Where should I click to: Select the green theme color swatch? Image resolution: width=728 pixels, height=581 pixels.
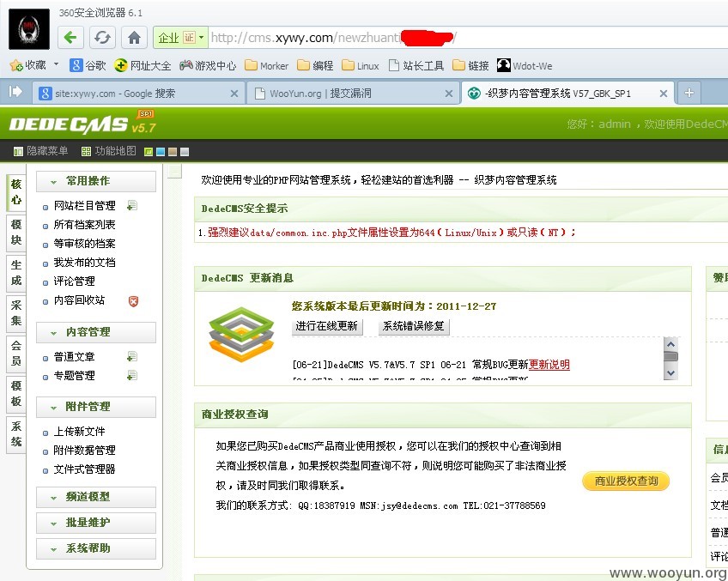pos(149,152)
